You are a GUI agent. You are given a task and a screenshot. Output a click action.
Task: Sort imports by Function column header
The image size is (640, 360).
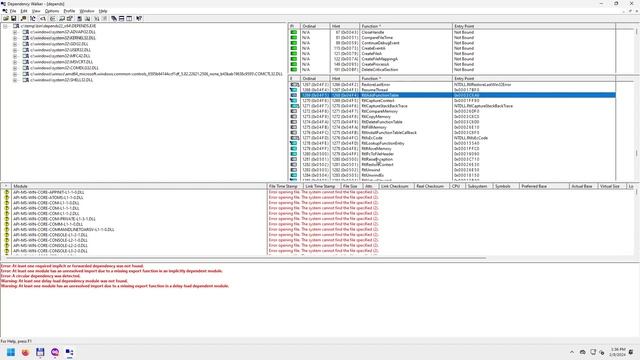point(406,26)
